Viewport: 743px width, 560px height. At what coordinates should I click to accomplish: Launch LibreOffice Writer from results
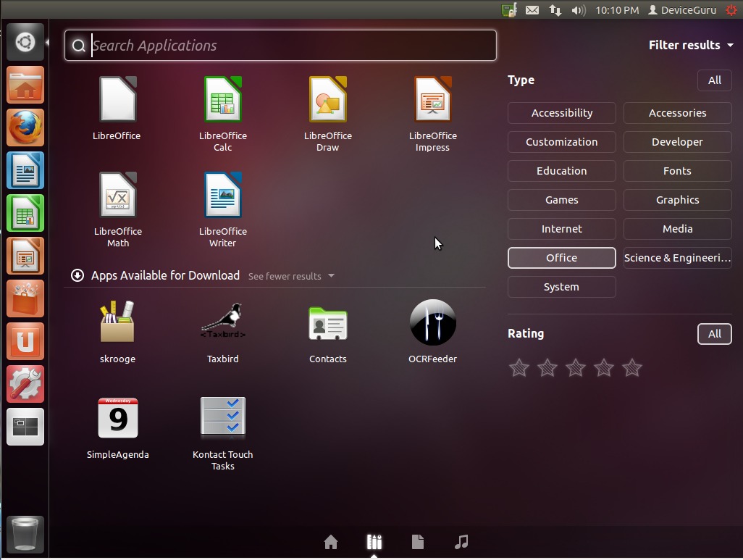pos(223,209)
